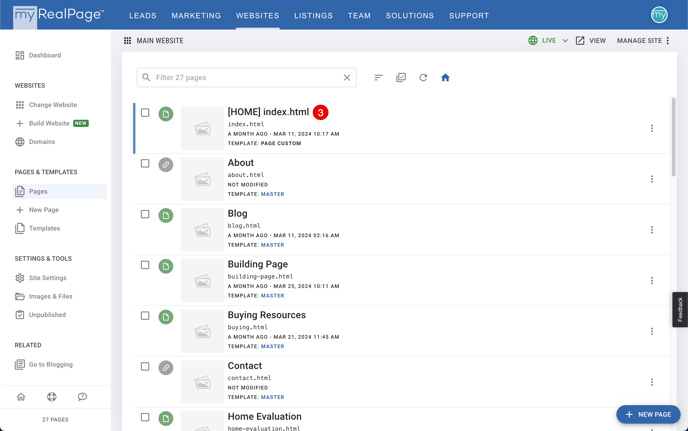Click the Home Evaluation page title

pyautogui.click(x=265, y=417)
